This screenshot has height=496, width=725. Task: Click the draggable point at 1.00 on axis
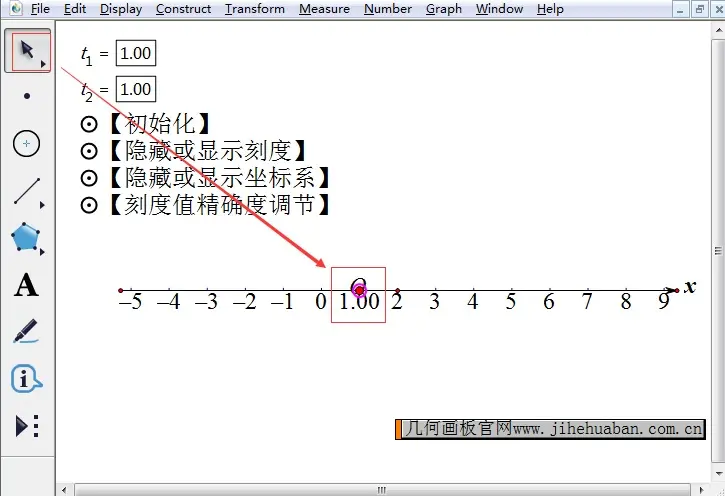pyautogui.click(x=359, y=290)
